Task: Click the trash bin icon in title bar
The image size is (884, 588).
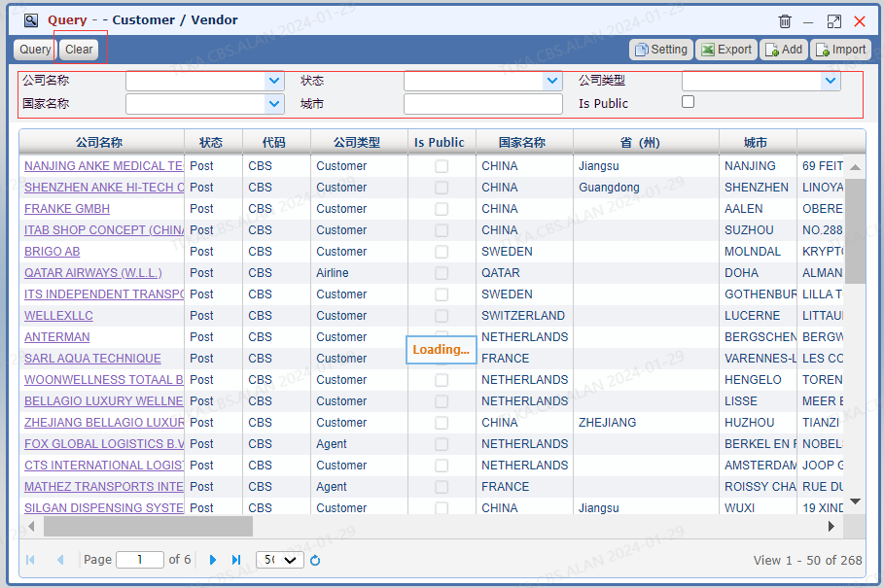Action: pyautogui.click(x=784, y=21)
